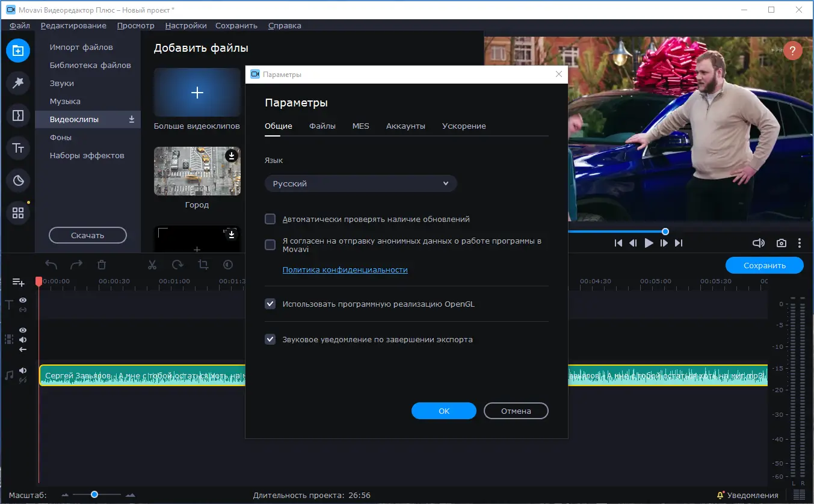Open the Просмотр menu

(x=135, y=25)
